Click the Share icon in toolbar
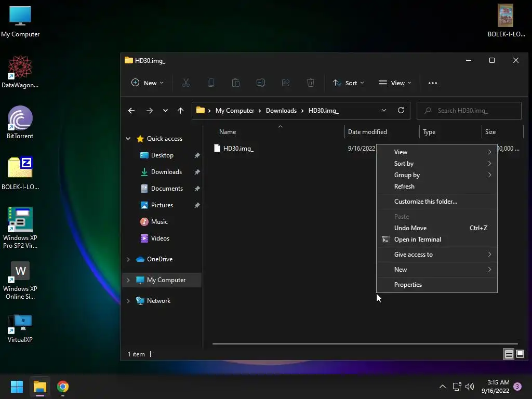The height and width of the screenshot is (399, 532). 286,83
